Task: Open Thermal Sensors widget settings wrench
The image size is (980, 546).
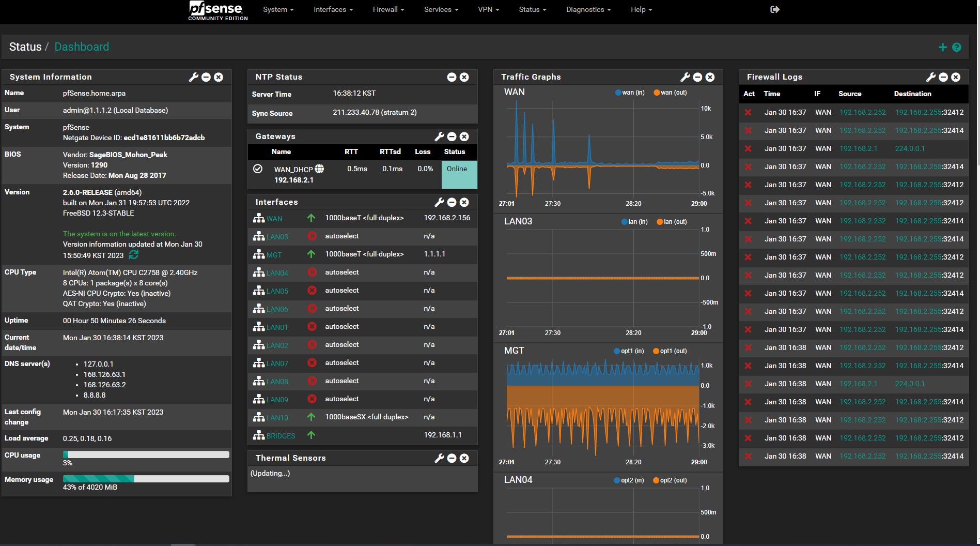Action: 439,458
